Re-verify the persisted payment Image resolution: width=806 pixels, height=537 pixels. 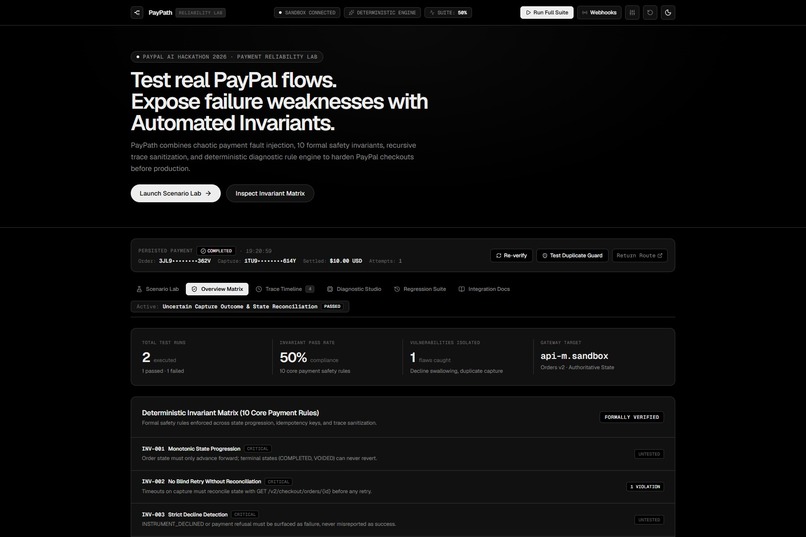(x=511, y=255)
